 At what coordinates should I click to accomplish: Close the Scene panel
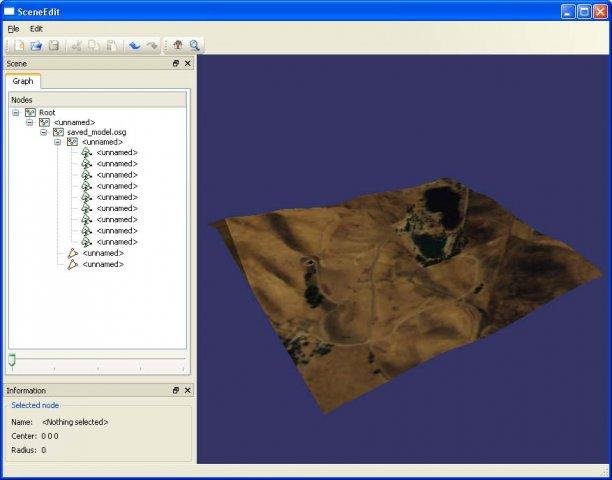(188, 63)
